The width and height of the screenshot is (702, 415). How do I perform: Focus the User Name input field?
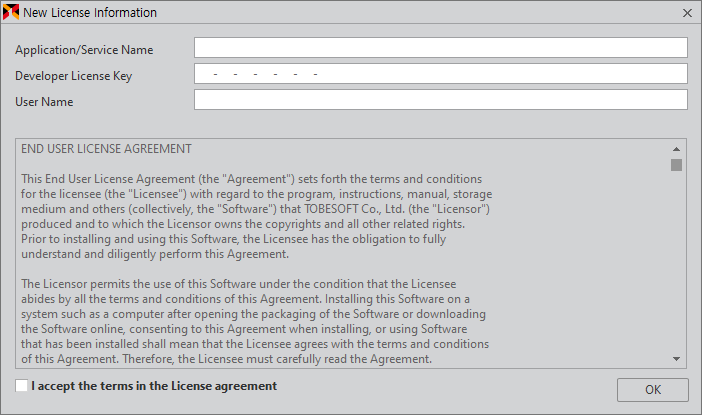pyautogui.click(x=441, y=99)
